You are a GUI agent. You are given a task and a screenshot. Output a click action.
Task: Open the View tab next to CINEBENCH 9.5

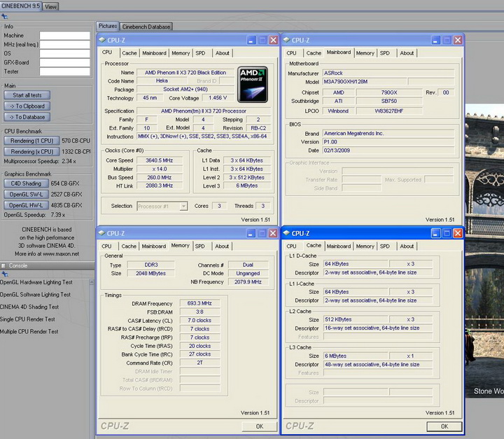[50, 6]
